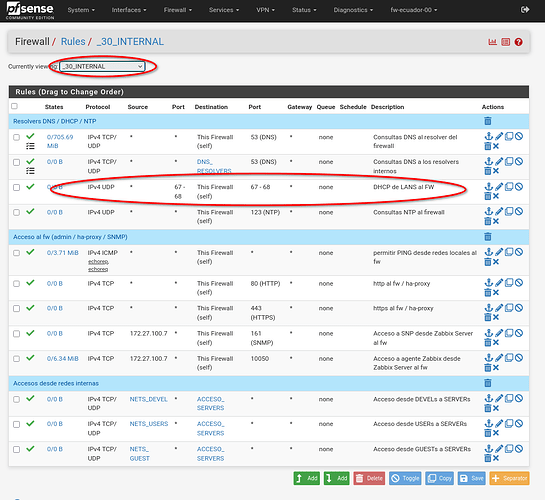This screenshot has width=545, height=500.
Task: Click the orange Separator button
Action: 509,478
